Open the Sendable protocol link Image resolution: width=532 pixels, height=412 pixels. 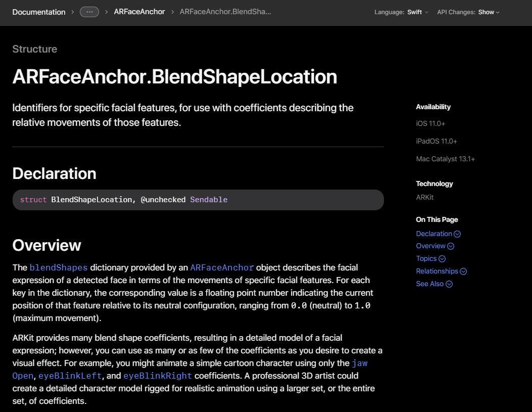tap(209, 200)
